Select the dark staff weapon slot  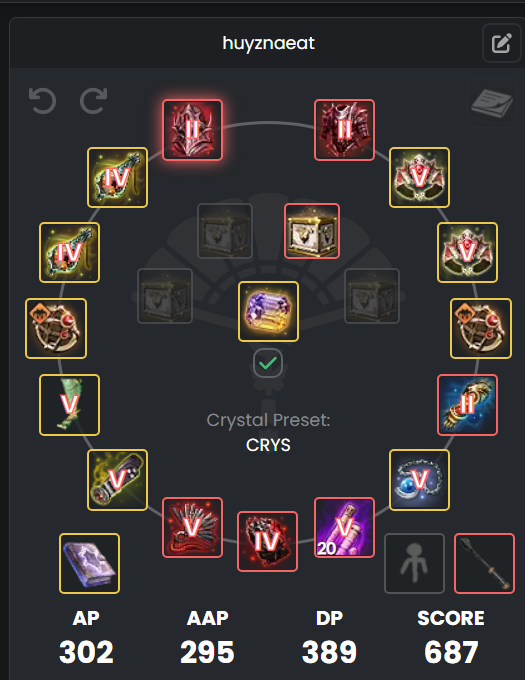click(x=484, y=563)
